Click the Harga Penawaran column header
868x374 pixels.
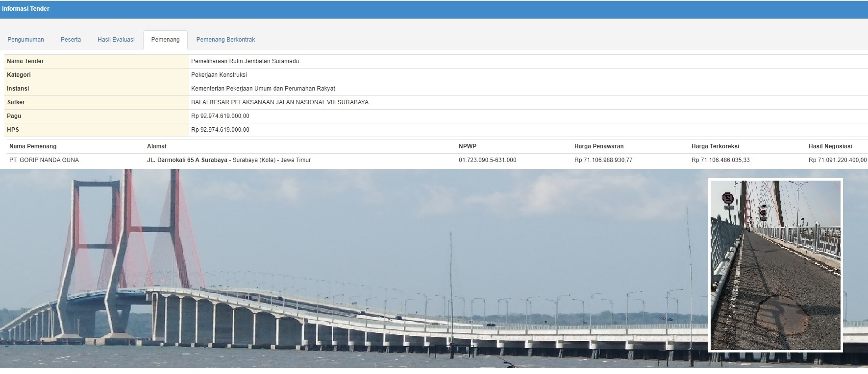click(x=599, y=146)
